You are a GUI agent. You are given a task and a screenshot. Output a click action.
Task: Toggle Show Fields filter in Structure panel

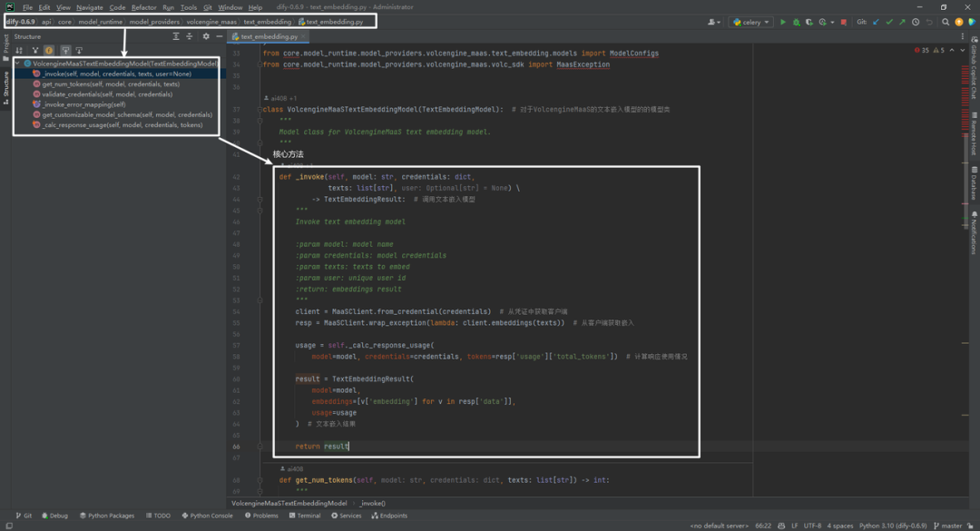[49, 50]
